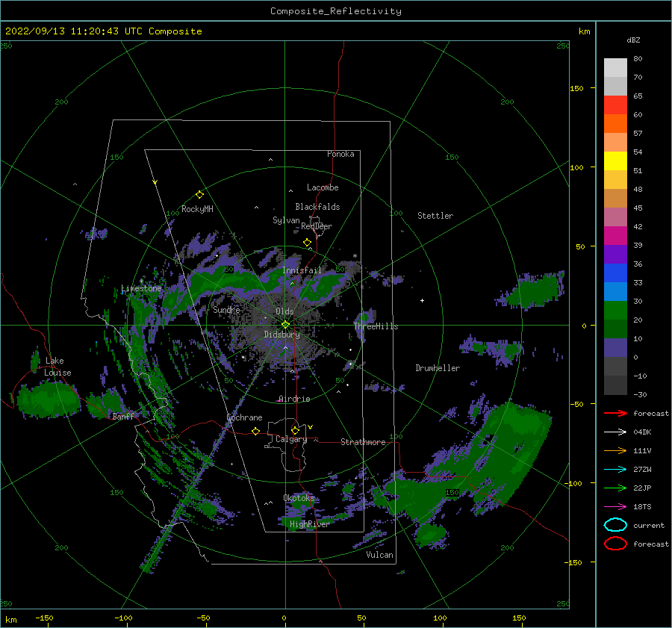
Task: Click the 2022/09/13 11:20:43 UTC timestamp
Action: 74,31
